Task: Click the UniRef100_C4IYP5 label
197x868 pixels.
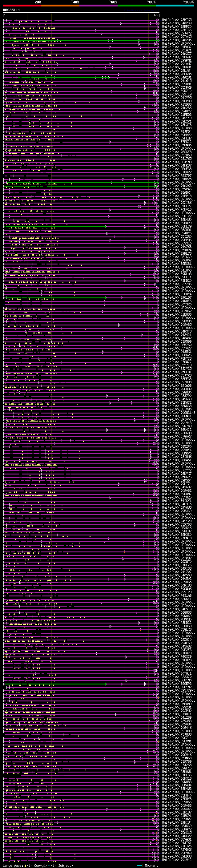Action: coord(177,98)
